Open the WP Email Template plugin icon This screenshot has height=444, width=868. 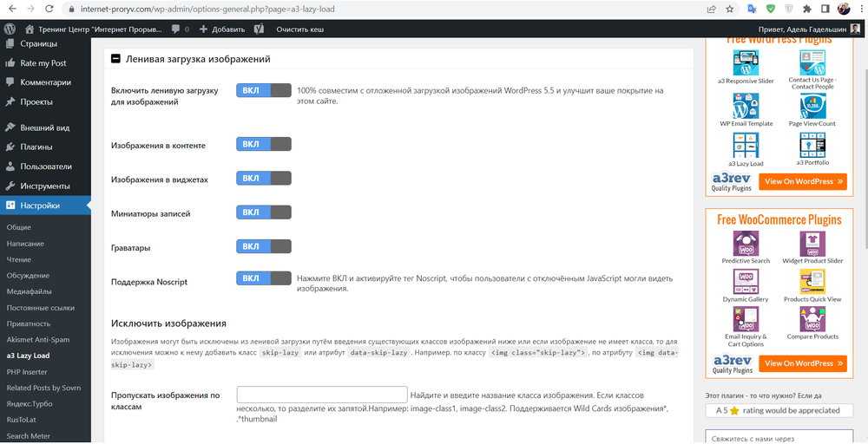pyautogui.click(x=746, y=106)
